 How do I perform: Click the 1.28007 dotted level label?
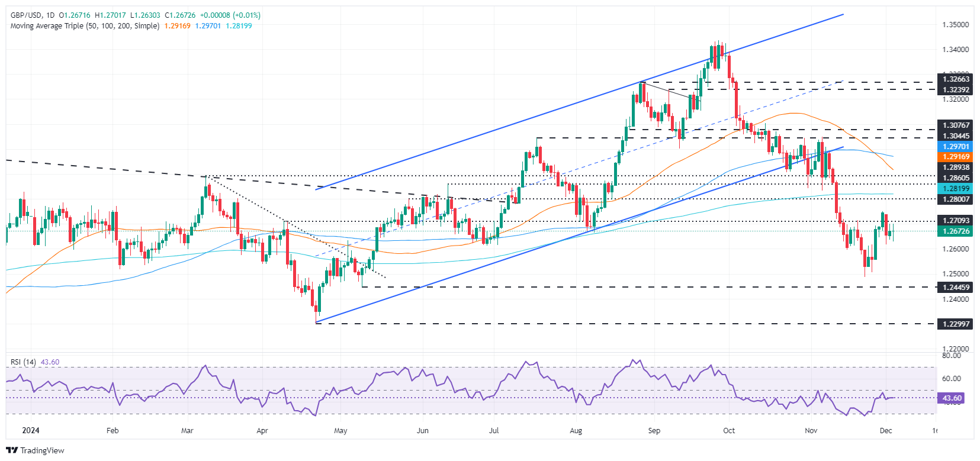coord(956,199)
